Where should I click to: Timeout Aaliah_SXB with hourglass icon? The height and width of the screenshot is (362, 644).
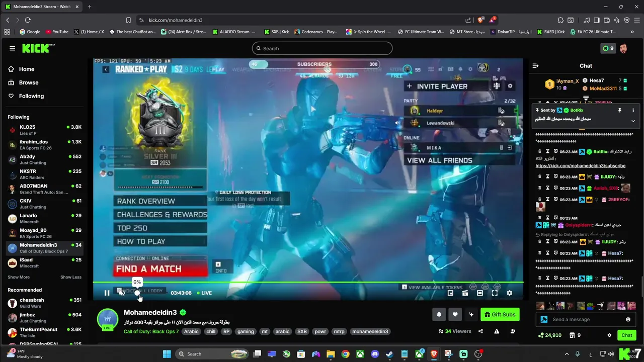[548, 188]
